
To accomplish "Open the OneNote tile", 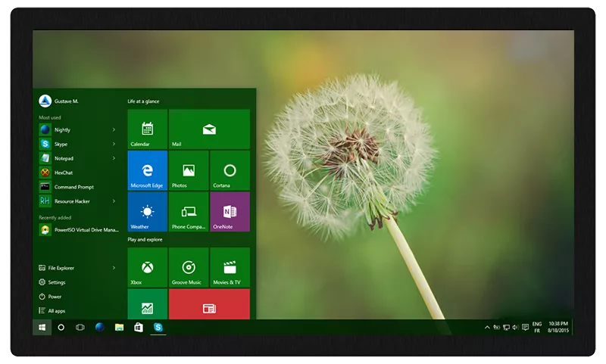I will (x=230, y=212).
